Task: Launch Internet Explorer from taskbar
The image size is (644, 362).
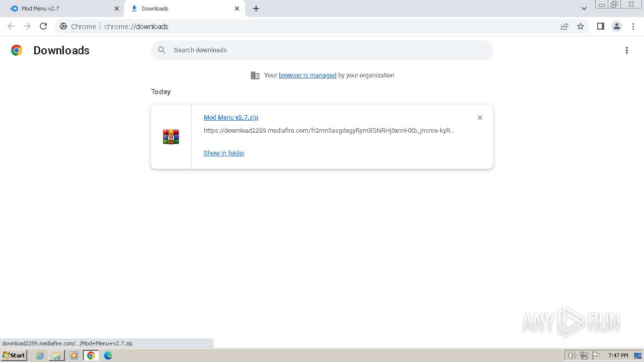Action: [40, 355]
